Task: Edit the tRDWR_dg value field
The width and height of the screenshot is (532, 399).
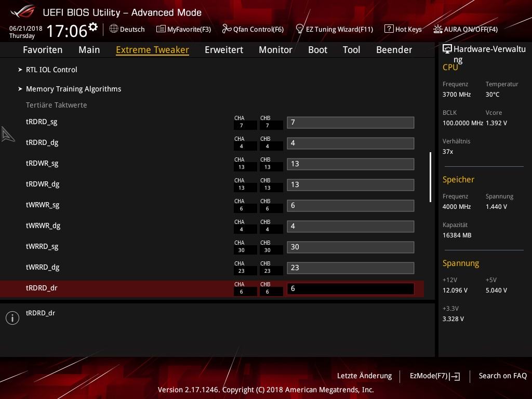Action: point(351,185)
